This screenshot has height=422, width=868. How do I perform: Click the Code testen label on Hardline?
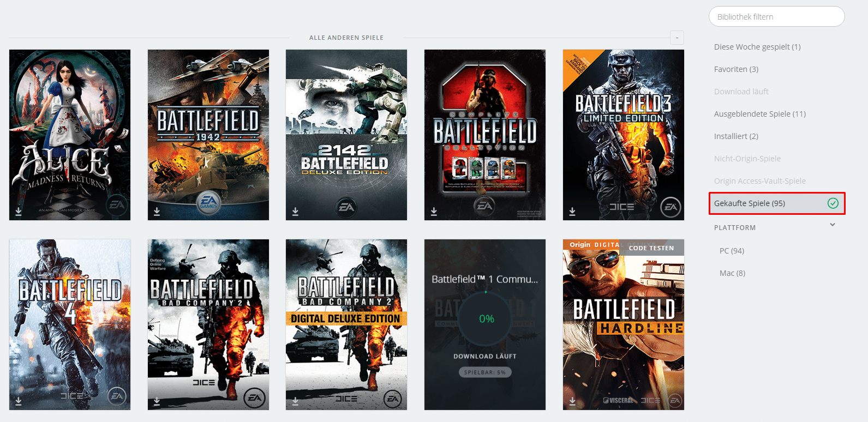(x=651, y=248)
